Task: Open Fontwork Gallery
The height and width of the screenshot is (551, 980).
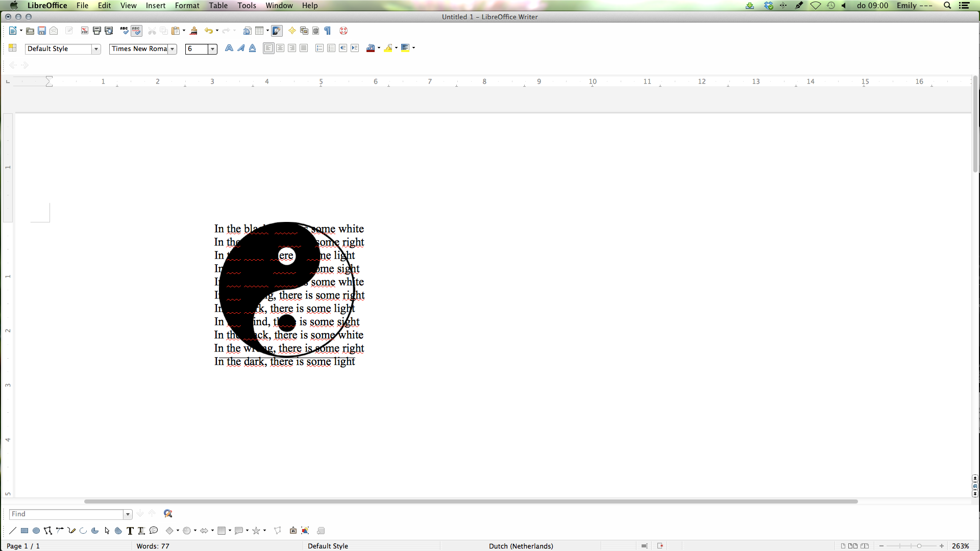Action: (x=293, y=531)
